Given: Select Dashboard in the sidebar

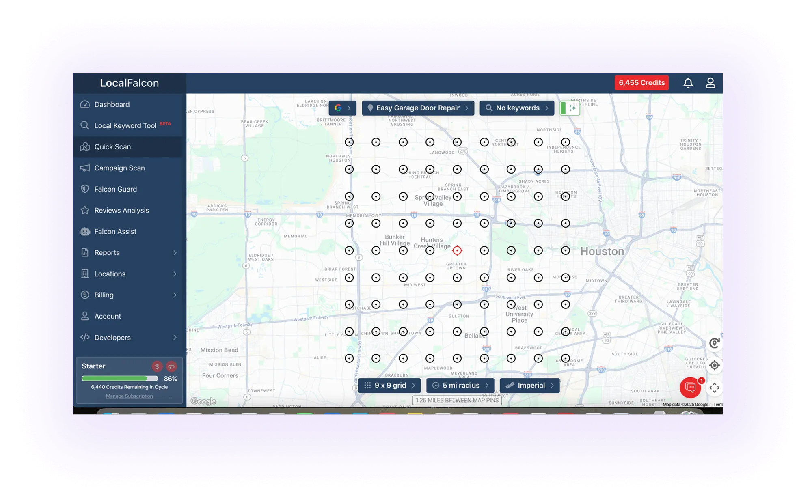Looking at the screenshot, I should 112,104.
